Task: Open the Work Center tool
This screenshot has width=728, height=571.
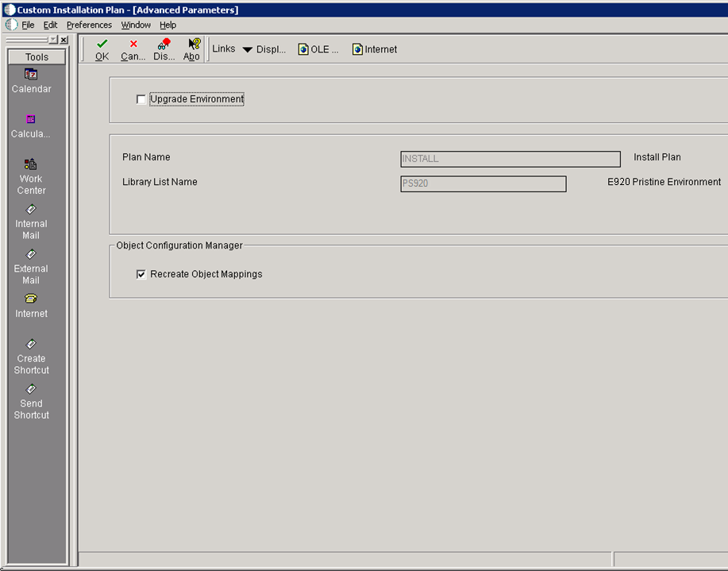Action: 31,177
